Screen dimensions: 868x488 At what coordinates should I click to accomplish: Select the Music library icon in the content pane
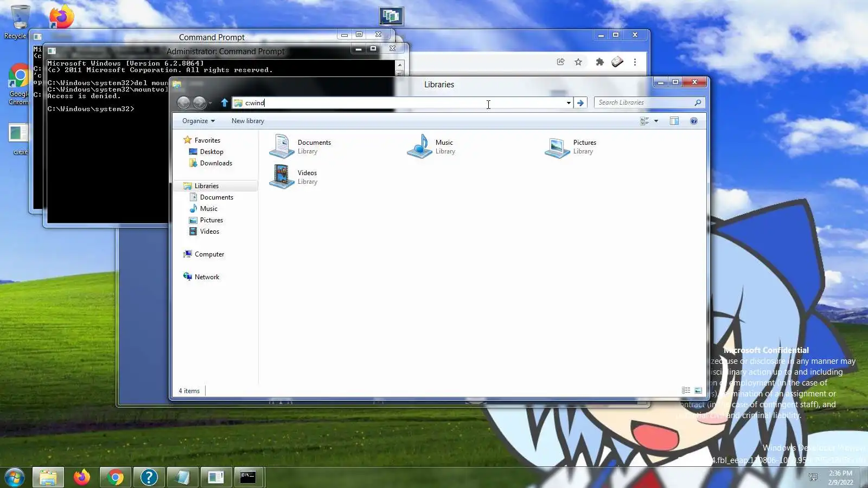[x=419, y=146]
